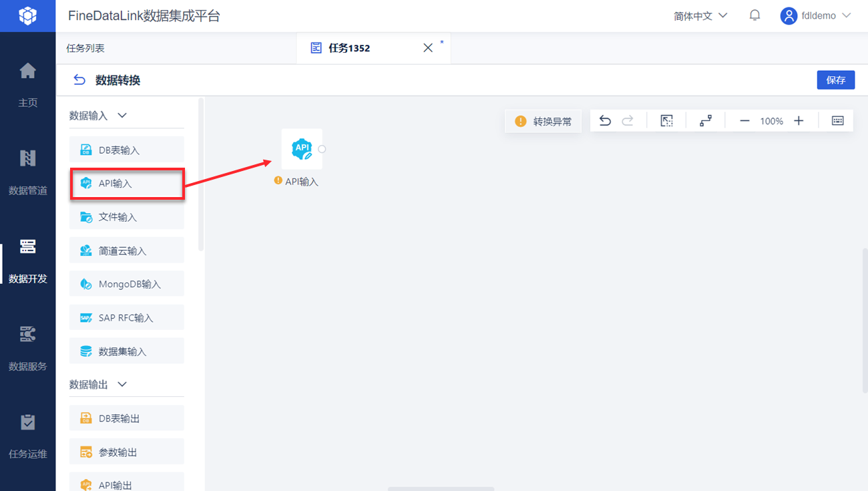Open the 简体中文 language dropdown
The height and width of the screenshot is (491, 868).
click(x=700, y=15)
